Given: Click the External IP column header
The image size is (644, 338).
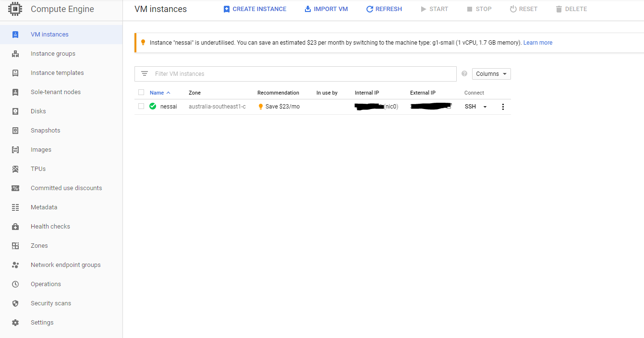Looking at the screenshot, I should click(423, 93).
